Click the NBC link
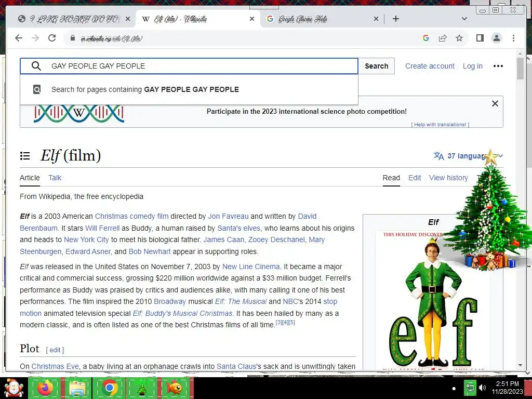Image resolution: width=532 pixels, height=399 pixels. (x=290, y=301)
